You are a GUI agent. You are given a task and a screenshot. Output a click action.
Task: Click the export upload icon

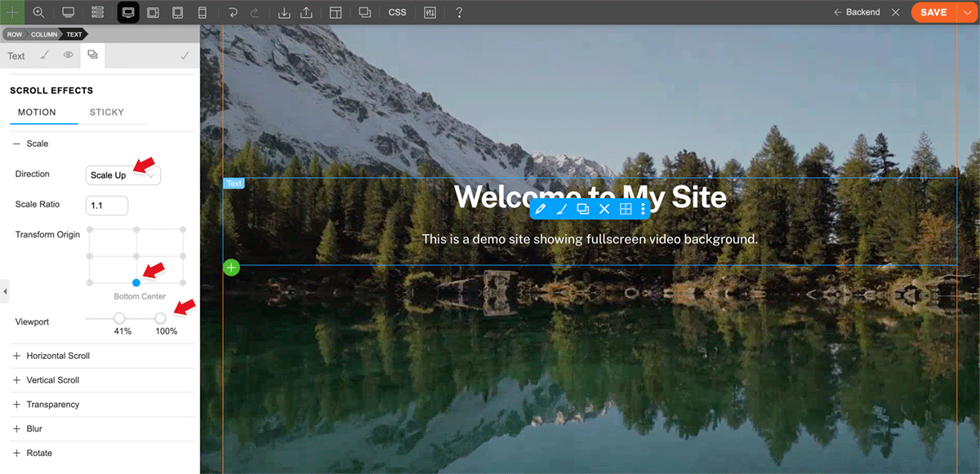point(306,12)
